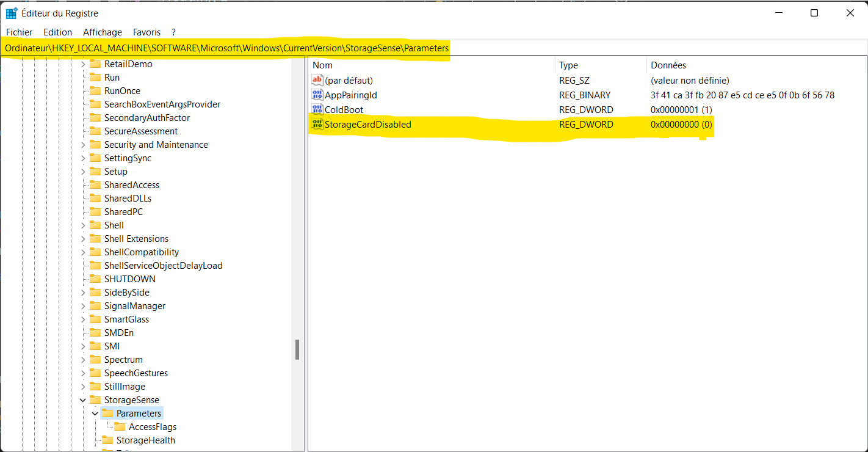Click the AppPairingId hex data cell

742,95
